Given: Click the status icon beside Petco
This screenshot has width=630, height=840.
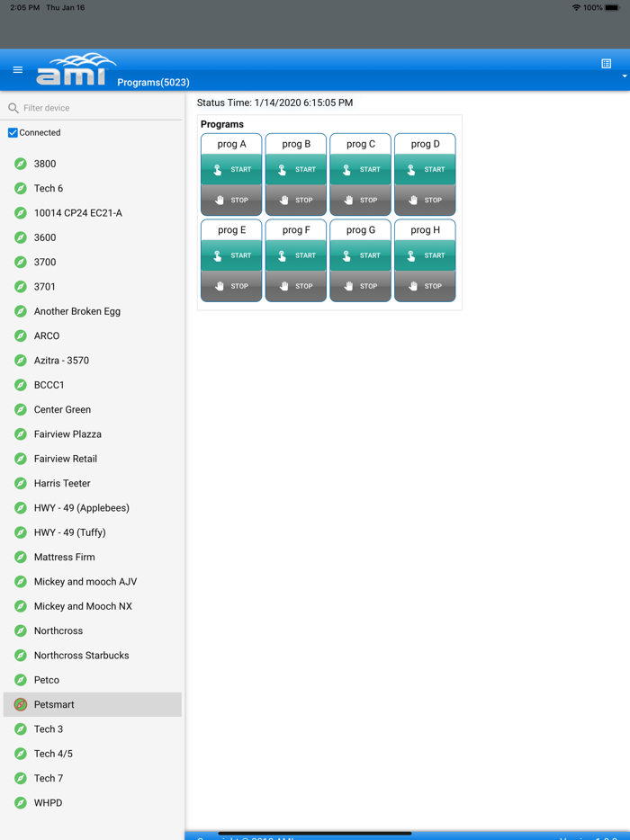Looking at the screenshot, I should [21, 680].
